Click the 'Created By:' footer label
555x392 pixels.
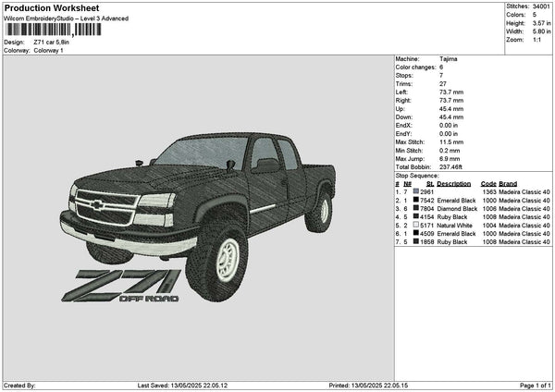(19, 386)
